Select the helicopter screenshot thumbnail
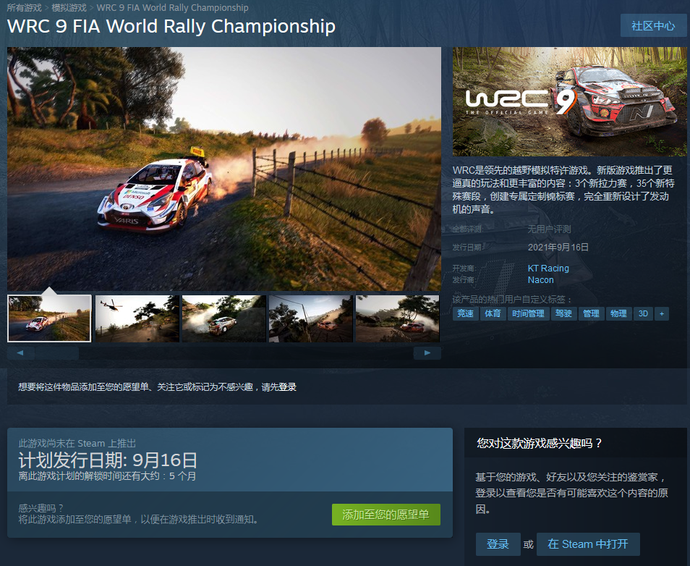Screen dimensions: 690x566 [137, 319]
